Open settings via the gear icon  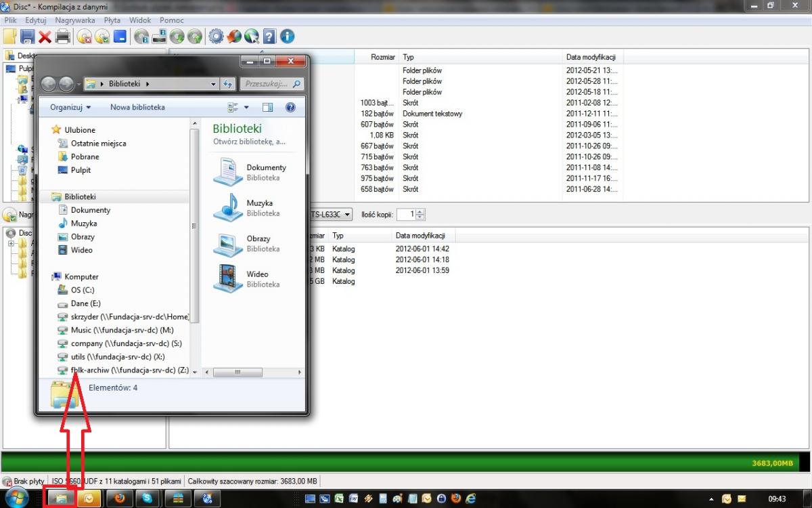coord(216,37)
